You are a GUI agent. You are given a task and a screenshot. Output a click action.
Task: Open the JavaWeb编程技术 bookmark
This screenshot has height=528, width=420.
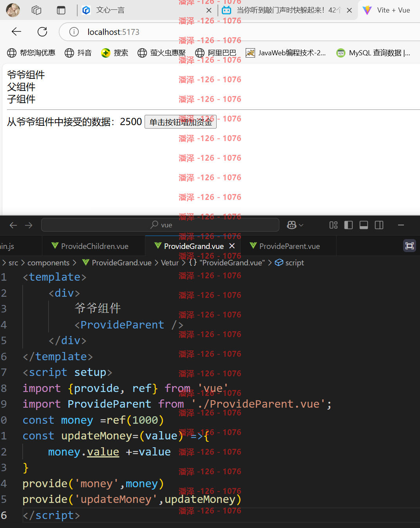[x=286, y=53]
